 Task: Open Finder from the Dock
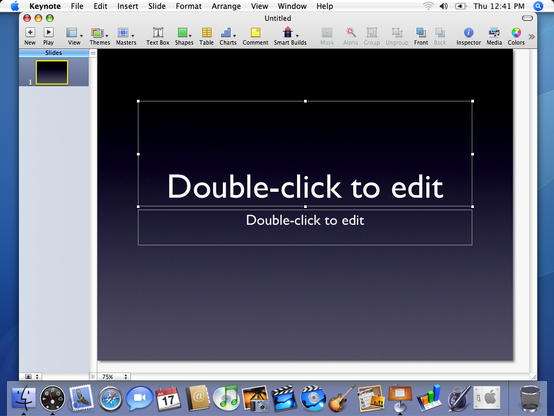pos(23,398)
